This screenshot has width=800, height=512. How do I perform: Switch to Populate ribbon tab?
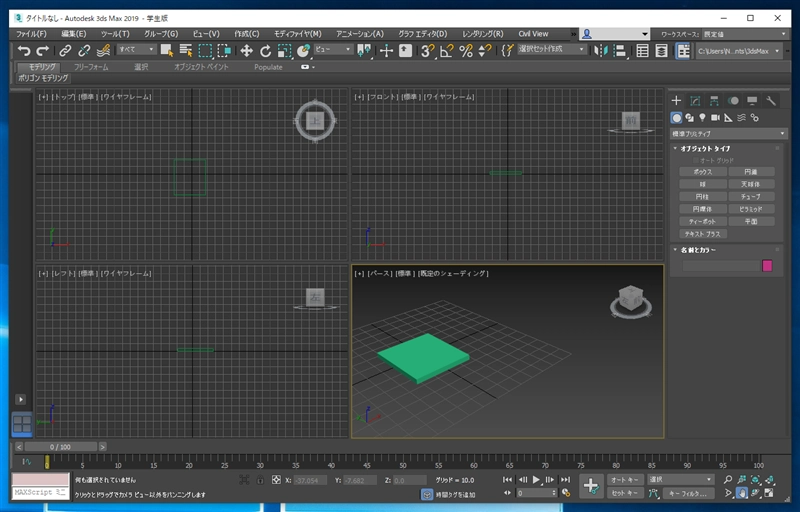click(x=268, y=67)
